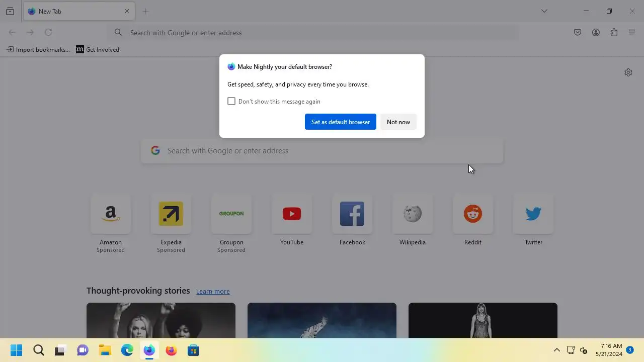644x362 pixels.
Task: Dismiss dialog with Not now
Action: click(x=398, y=122)
